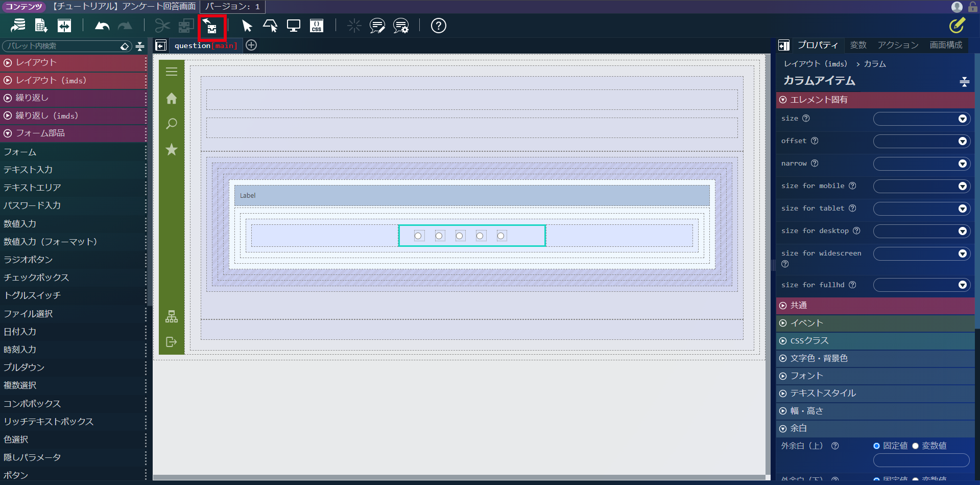Click the sitemap icon in canvas sidebar
The width and height of the screenshot is (980, 485).
click(x=172, y=316)
